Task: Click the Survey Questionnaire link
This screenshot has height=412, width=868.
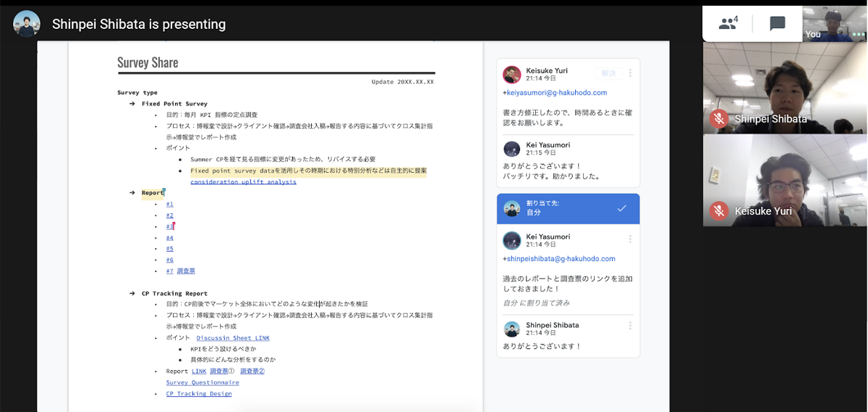Action: click(x=203, y=382)
